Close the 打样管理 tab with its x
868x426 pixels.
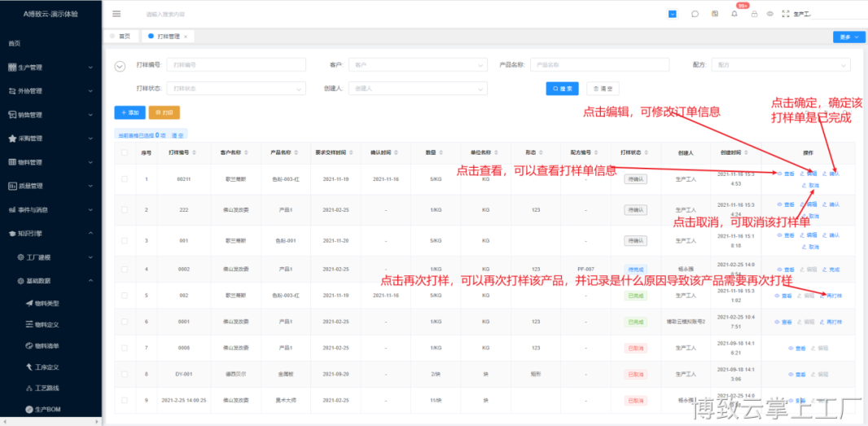[186, 37]
